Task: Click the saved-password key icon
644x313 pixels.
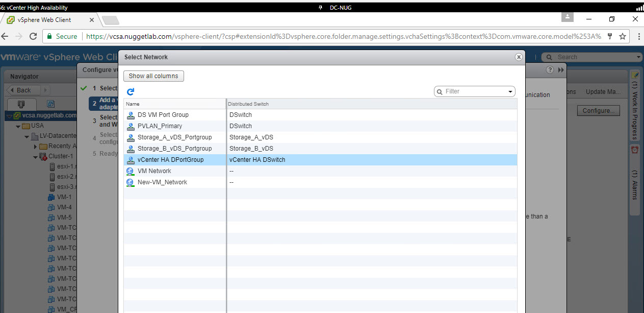Action: click(610, 36)
